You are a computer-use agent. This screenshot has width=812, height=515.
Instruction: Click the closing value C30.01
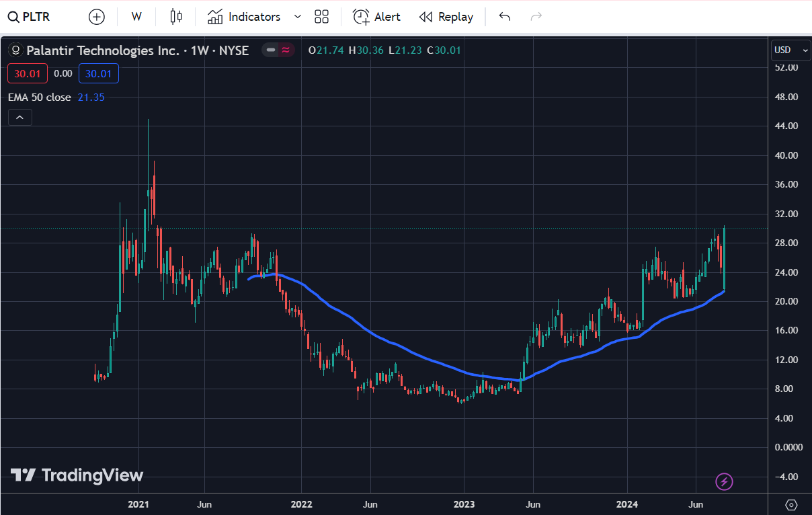(444, 50)
